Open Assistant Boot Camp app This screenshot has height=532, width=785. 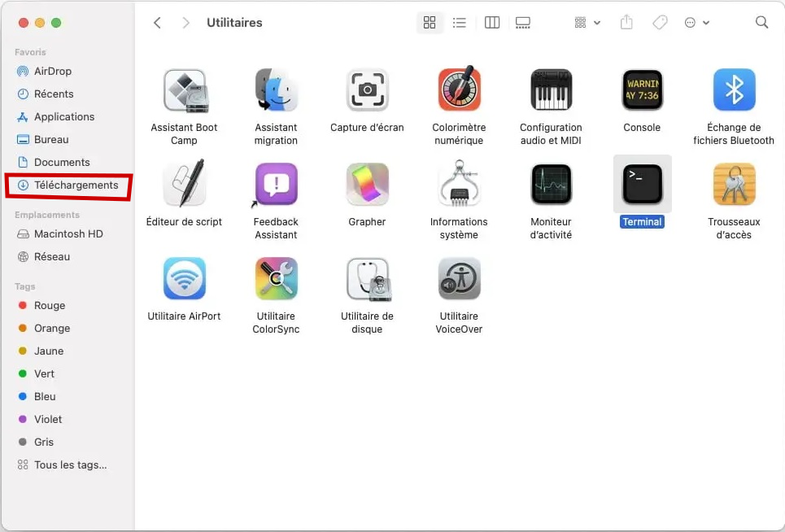(x=184, y=90)
